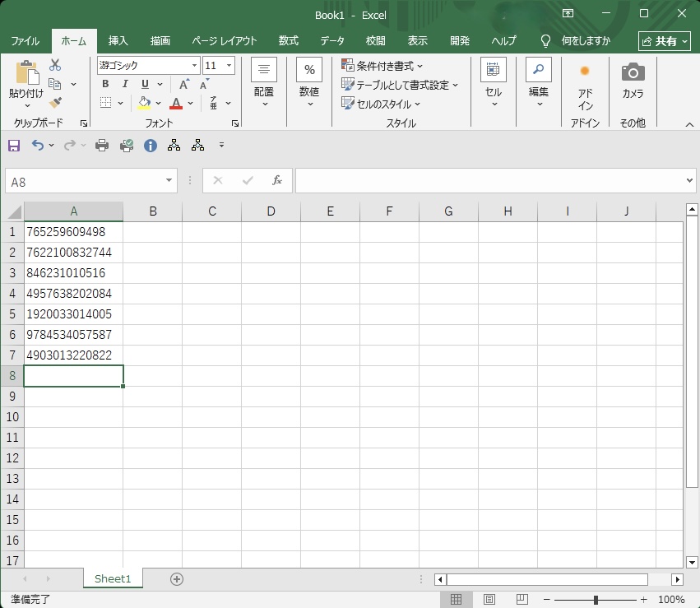Select the Format Painter brush icon
The image size is (700, 608).
[55, 103]
